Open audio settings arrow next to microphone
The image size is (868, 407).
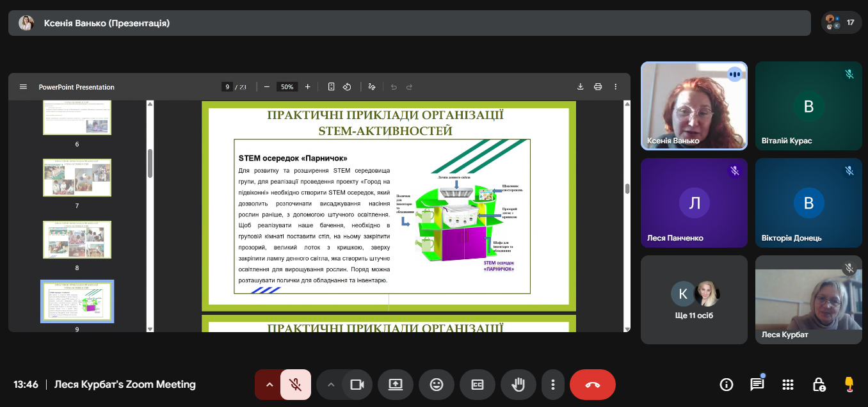(269, 385)
